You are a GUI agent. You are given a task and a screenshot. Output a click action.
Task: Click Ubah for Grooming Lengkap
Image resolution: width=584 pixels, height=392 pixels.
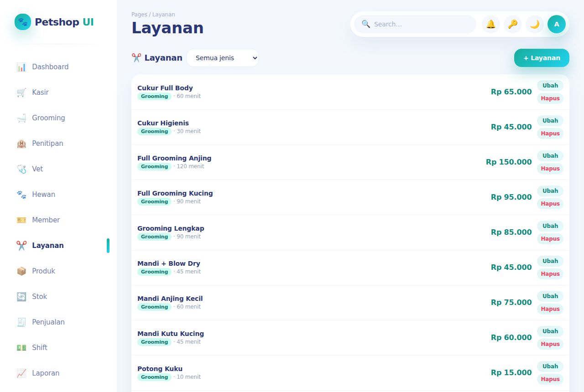point(550,226)
